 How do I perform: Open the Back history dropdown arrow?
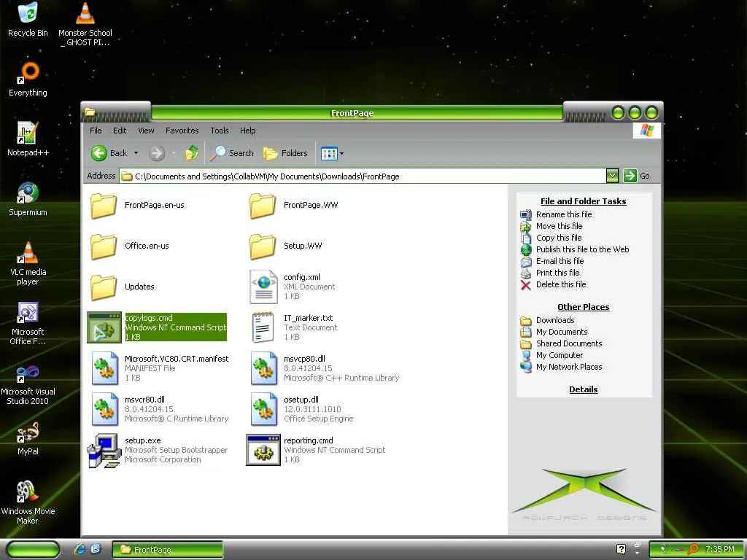point(136,153)
